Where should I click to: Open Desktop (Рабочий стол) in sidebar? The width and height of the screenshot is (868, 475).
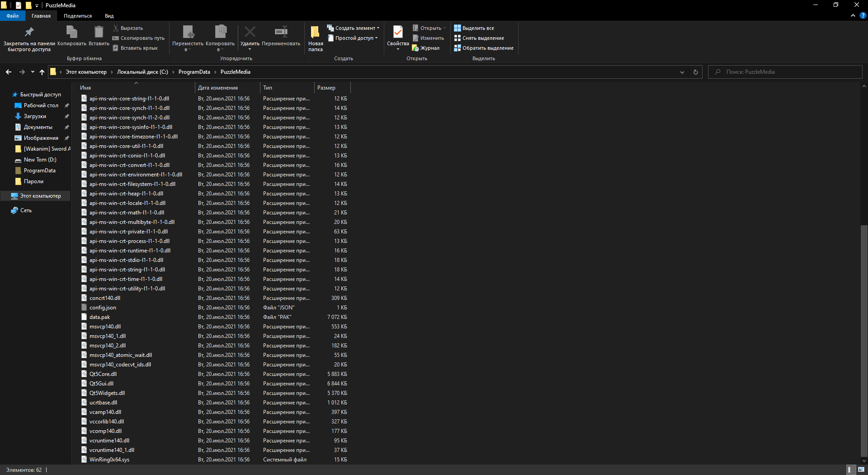[41, 105]
